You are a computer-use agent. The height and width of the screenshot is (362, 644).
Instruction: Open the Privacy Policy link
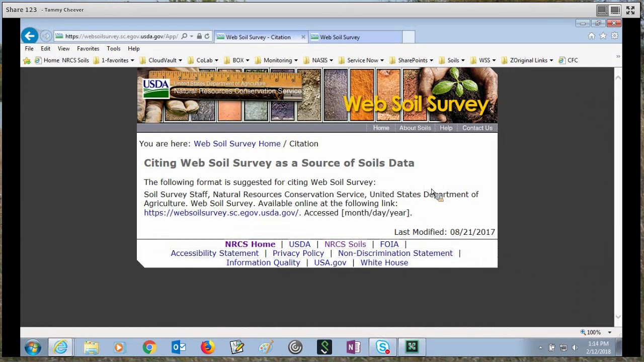pos(298,253)
